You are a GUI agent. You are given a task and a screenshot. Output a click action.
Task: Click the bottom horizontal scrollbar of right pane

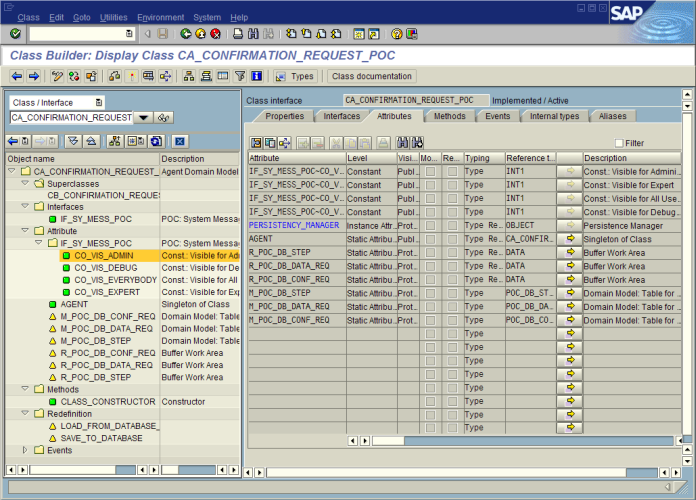[x=462, y=472]
